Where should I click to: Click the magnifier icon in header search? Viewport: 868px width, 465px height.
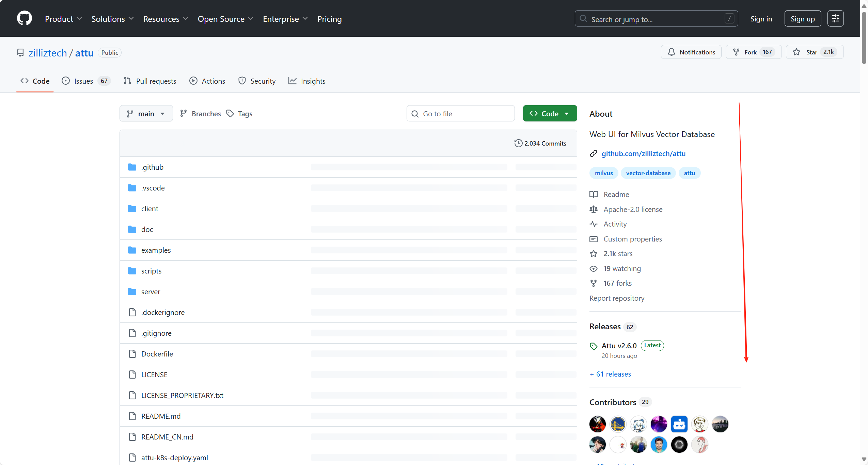(583, 19)
